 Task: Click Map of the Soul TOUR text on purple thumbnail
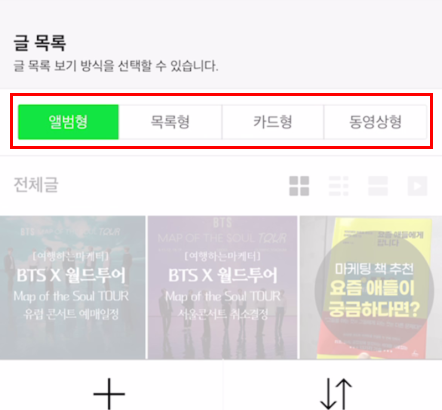point(223,296)
